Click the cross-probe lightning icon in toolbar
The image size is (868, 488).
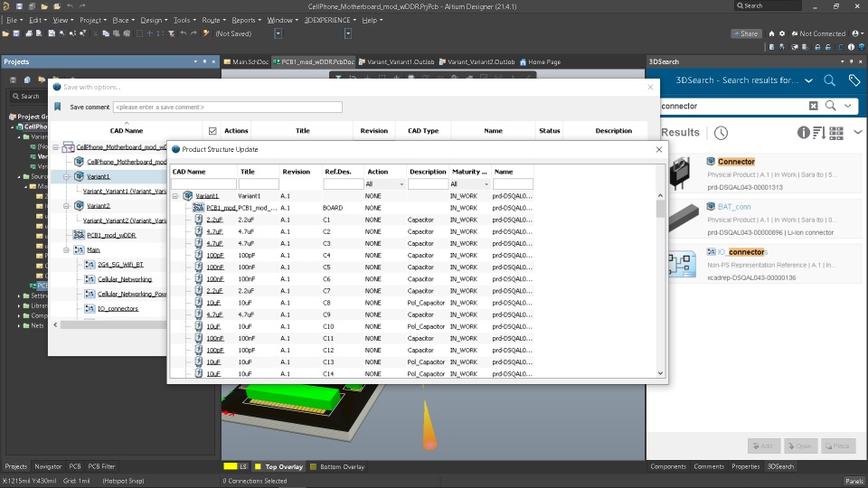(206, 33)
